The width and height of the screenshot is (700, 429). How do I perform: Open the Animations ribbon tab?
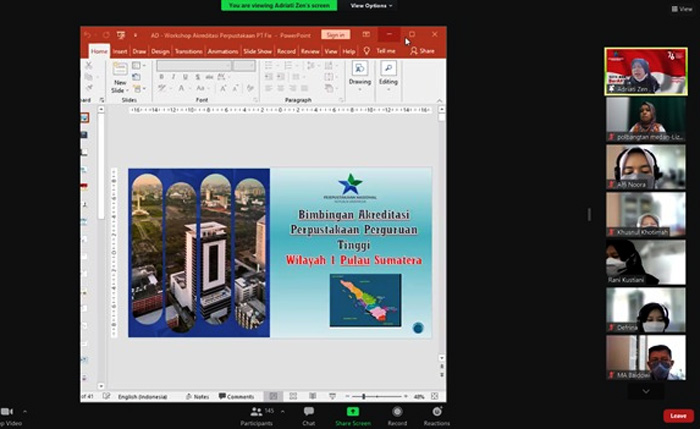pos(223,51)
